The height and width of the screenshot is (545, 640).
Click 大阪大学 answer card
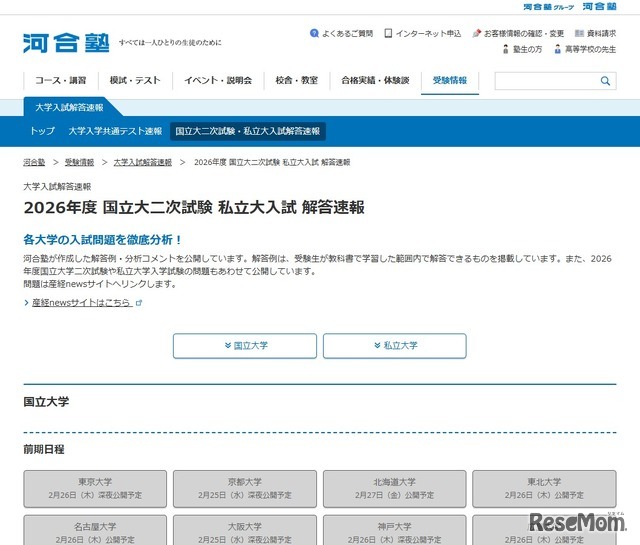pos(245,530)
